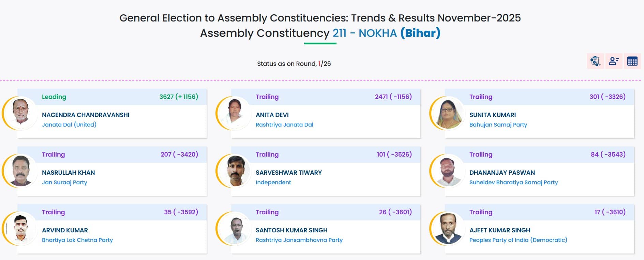The width and height of the screenshot is (644, 260).
Task: Click the Rashtriya Janata Dal party label
Action: coord(284,125)
